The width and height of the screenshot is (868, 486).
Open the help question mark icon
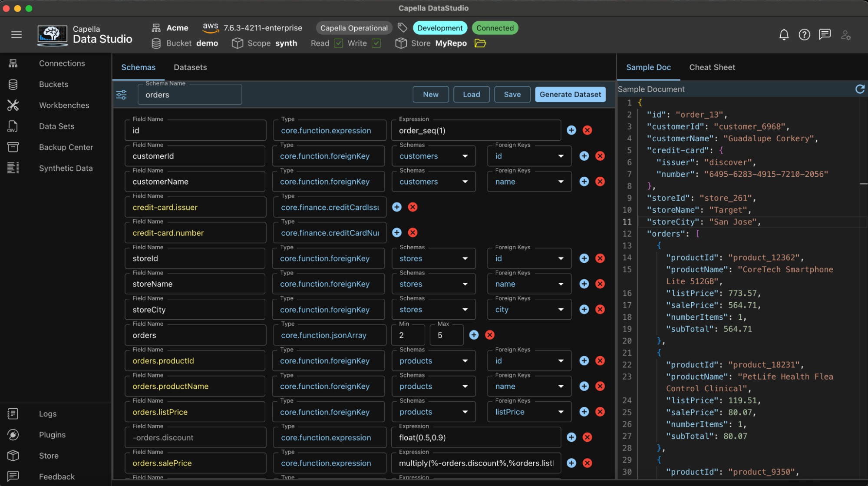click(804, 35)
